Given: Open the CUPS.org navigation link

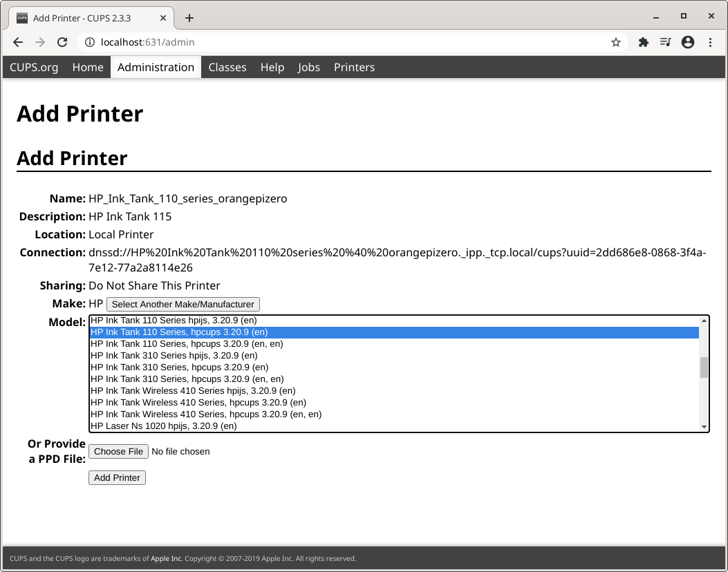Looking at the screenshot, I should point(34,67).
